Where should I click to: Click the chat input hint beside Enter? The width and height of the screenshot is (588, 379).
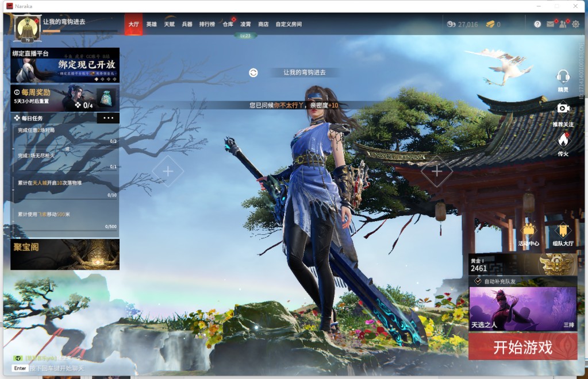click(x=57, y=369)
